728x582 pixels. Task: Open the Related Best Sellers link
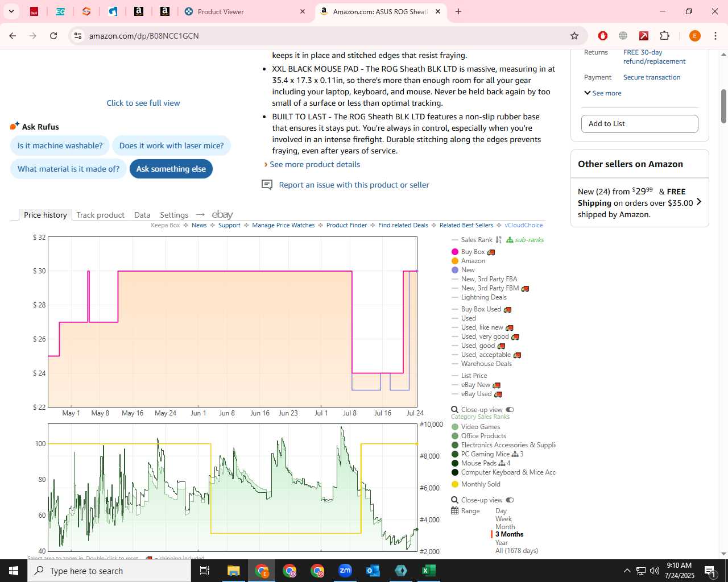pos(466,225)
